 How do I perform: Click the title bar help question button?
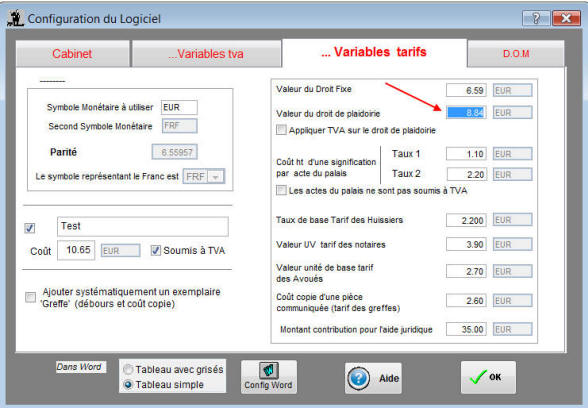coord(536,18)
